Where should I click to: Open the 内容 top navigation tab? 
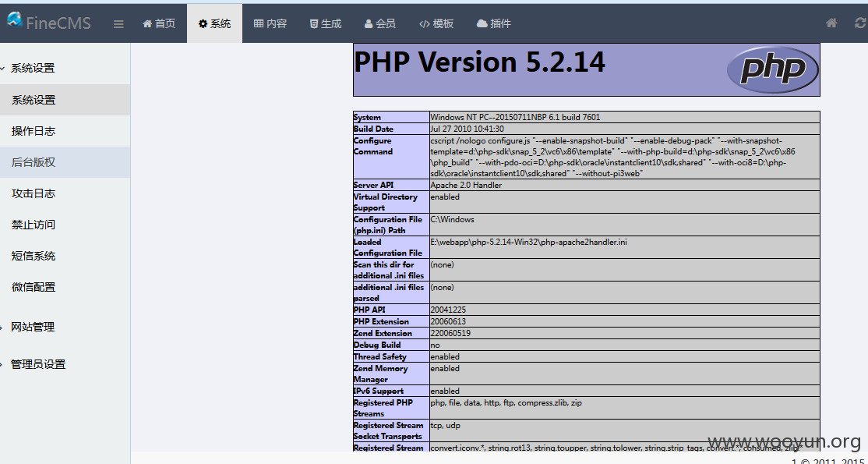pos(270,23)
